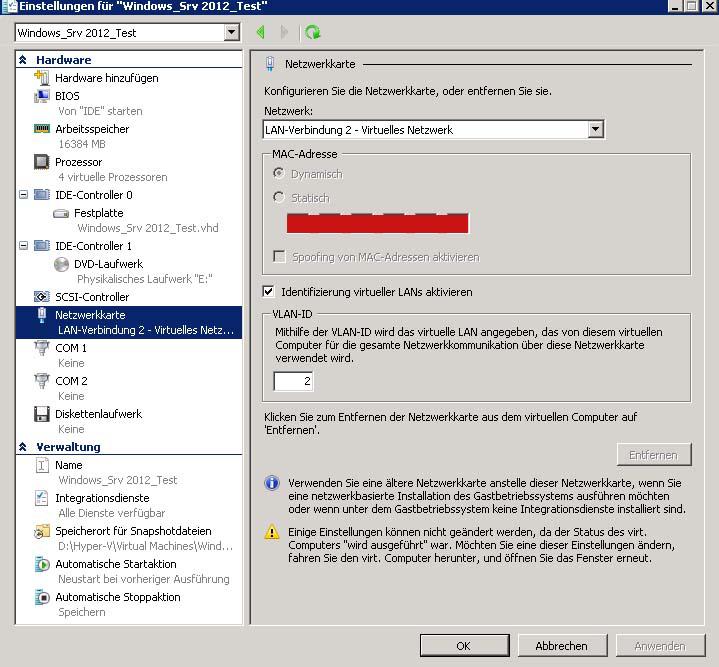This screenshot has height=667, width=719.
Task: Click the IDE-Controller 0 icon
Action: [42, 195]
